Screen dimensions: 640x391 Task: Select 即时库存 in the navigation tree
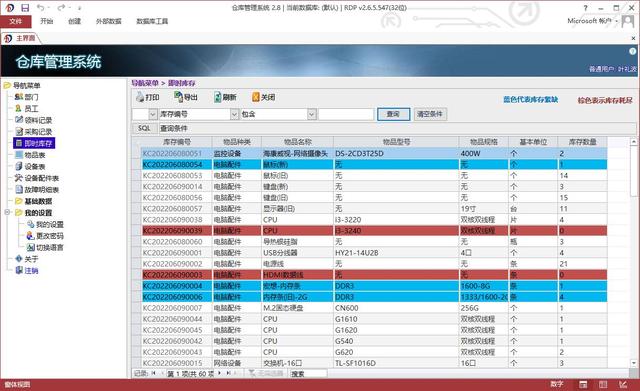tap(34, 143)
